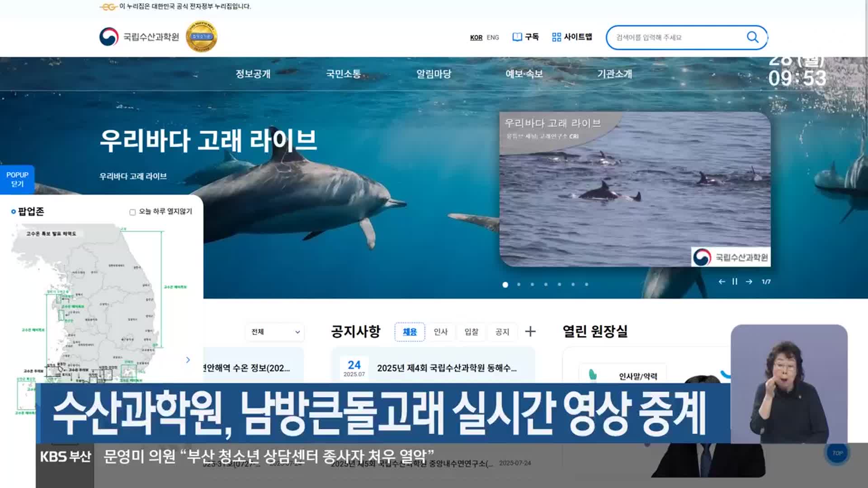
Task: Click the POPUP 닫기 button
Action: tap(17, 179)
